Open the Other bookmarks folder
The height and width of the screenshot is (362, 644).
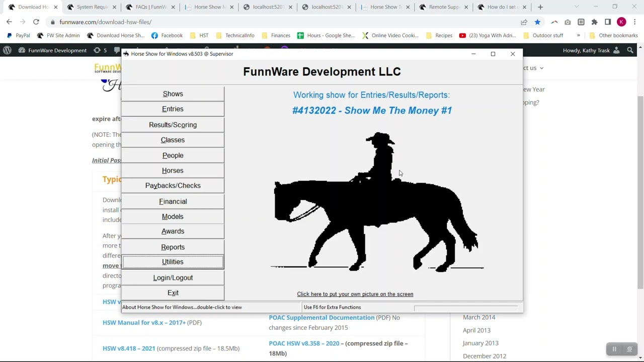click(x=613, y=36)
